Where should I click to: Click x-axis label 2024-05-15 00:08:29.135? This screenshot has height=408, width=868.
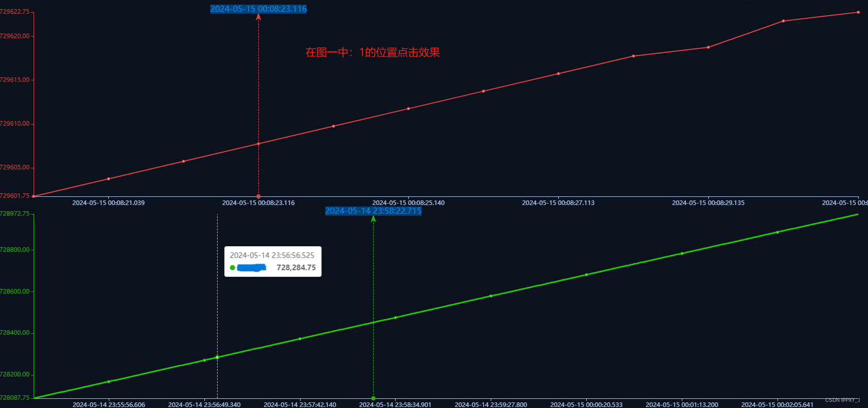coord(708,203)
